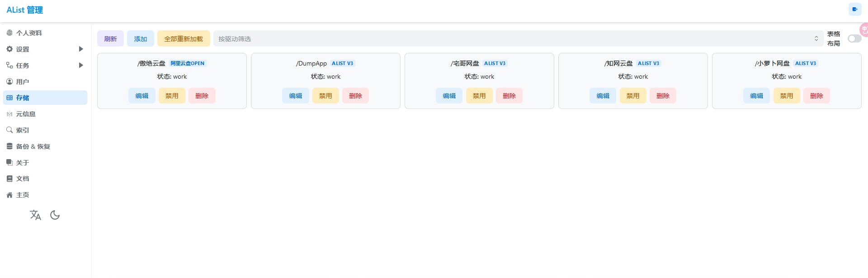Go to 用户 in sidebar
This screenshot has height=278, width=868.
pos(45,81)
